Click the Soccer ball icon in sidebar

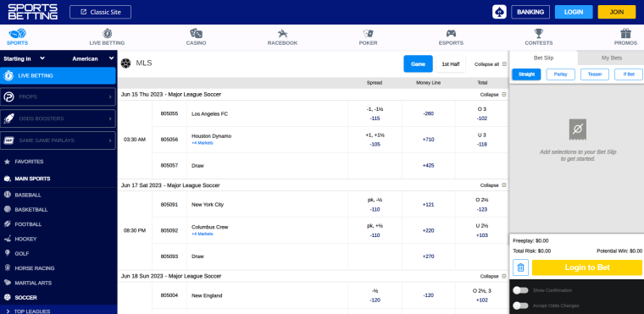coord(7,297)
